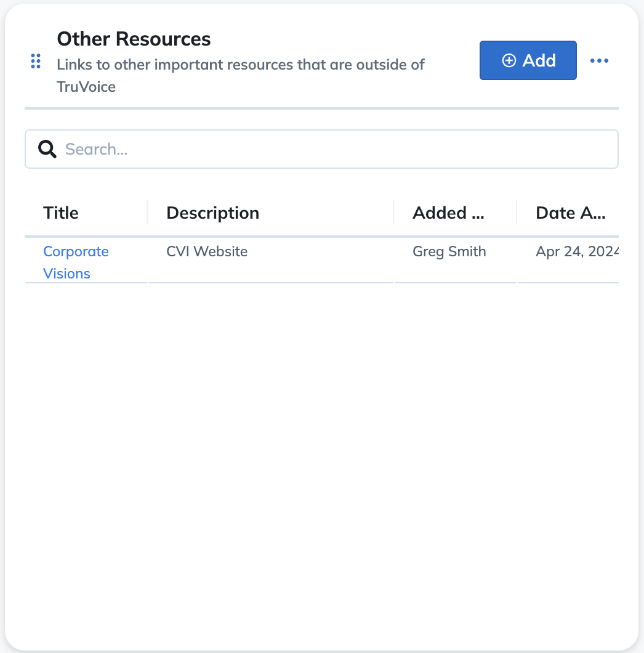This screenshot has width=644, height=653.
Task: Click the empty area below the table row
Action: coord(321,458)
